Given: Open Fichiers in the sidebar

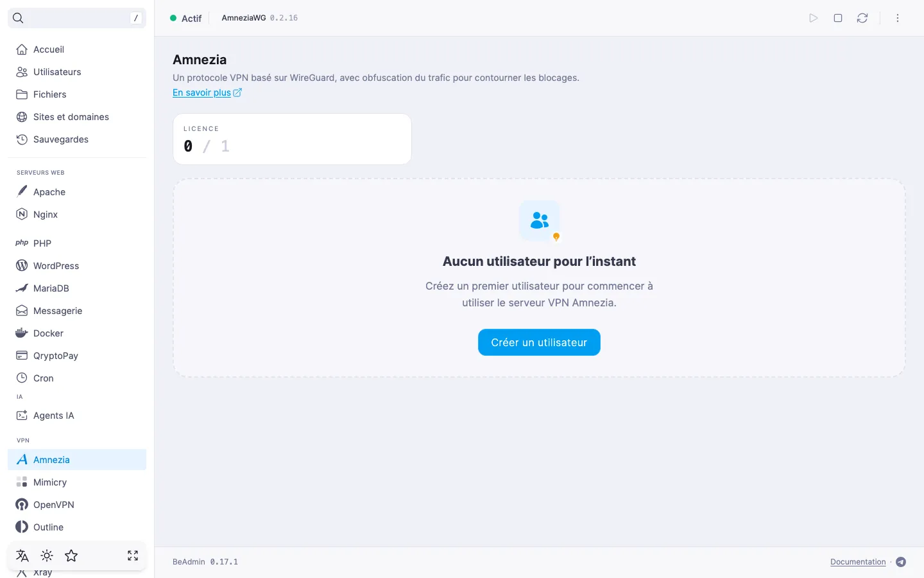Looking at the screenshot, I should tap(77, 94).
